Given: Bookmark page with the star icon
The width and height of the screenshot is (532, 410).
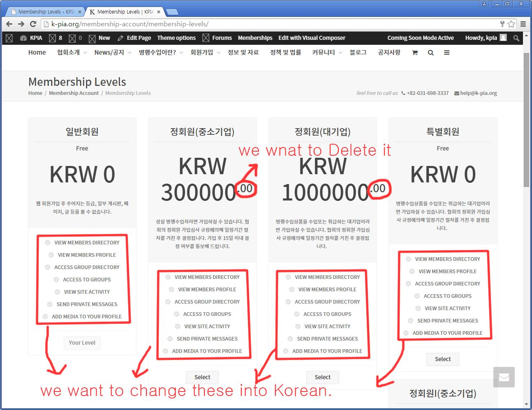Looking at the screenshot, I should 511,24.
